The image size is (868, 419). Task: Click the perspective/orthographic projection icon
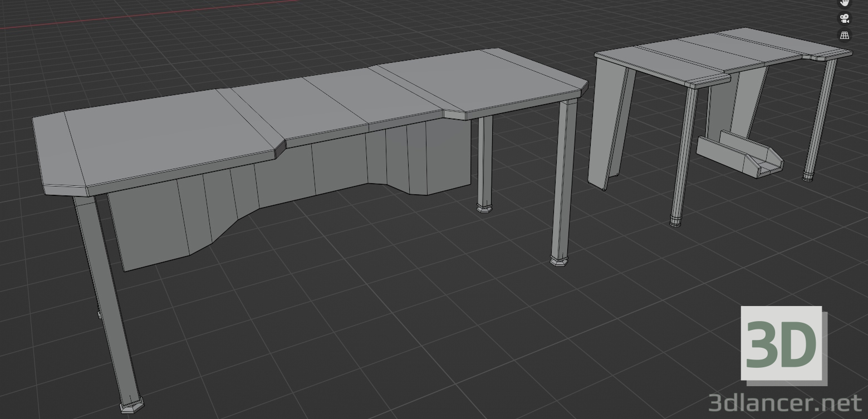tap(844, 34)
